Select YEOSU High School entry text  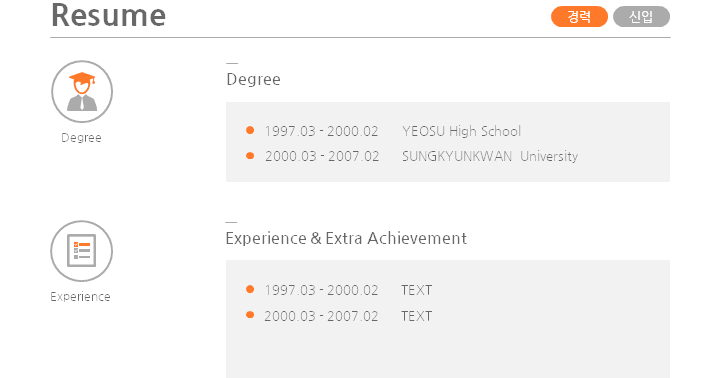(461, 131)
